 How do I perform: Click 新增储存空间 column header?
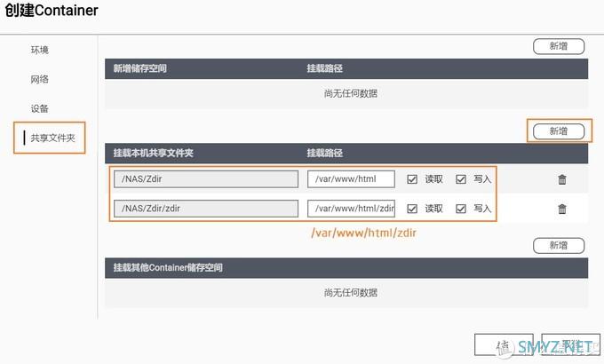coord(139,68)
